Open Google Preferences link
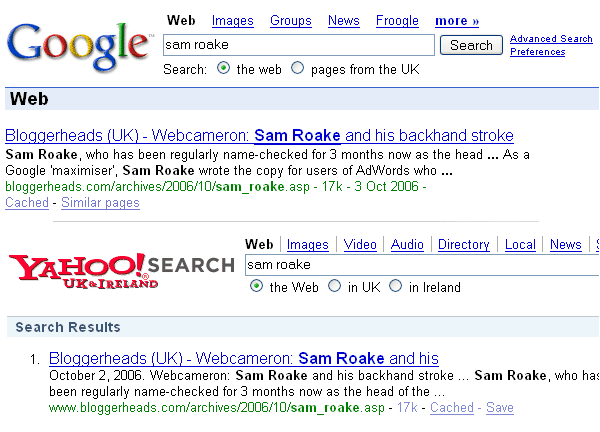 [538, 52]
